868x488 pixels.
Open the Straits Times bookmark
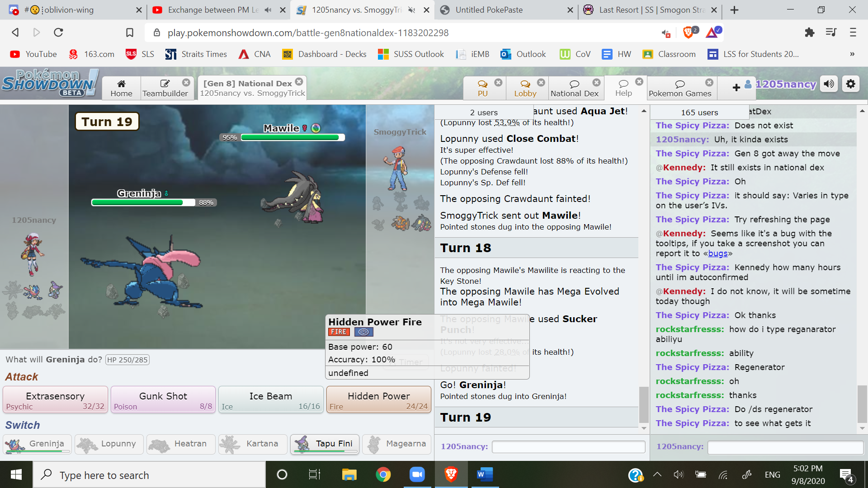click(196, 54)
